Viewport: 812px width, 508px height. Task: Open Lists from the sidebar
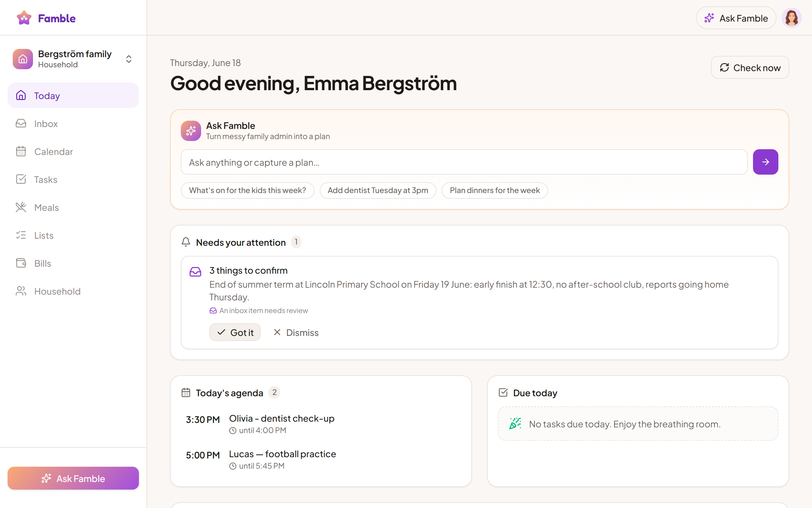point(73,235)
